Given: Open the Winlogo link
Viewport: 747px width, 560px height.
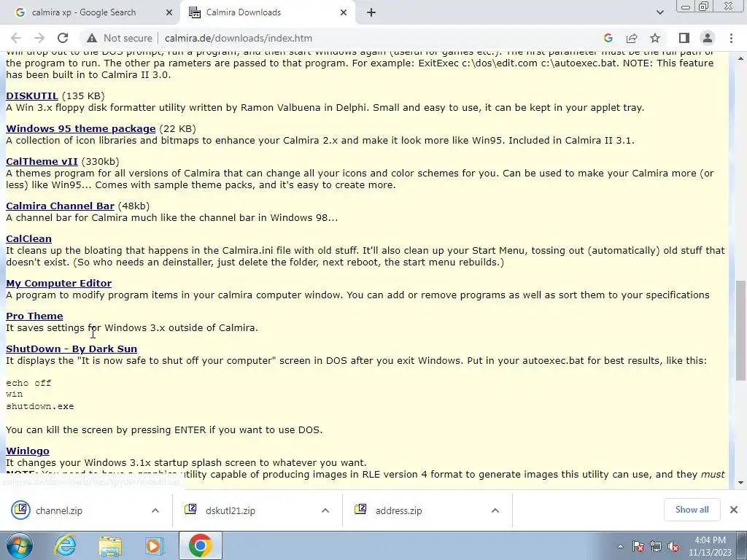Looking at the screenshot, I should (x=28, y=451).
